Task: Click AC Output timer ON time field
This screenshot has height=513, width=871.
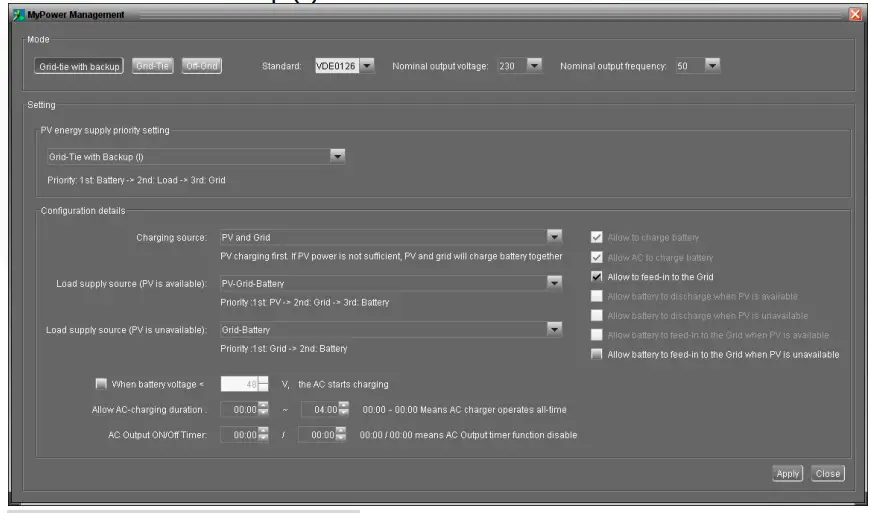Action: click(239, 435)
